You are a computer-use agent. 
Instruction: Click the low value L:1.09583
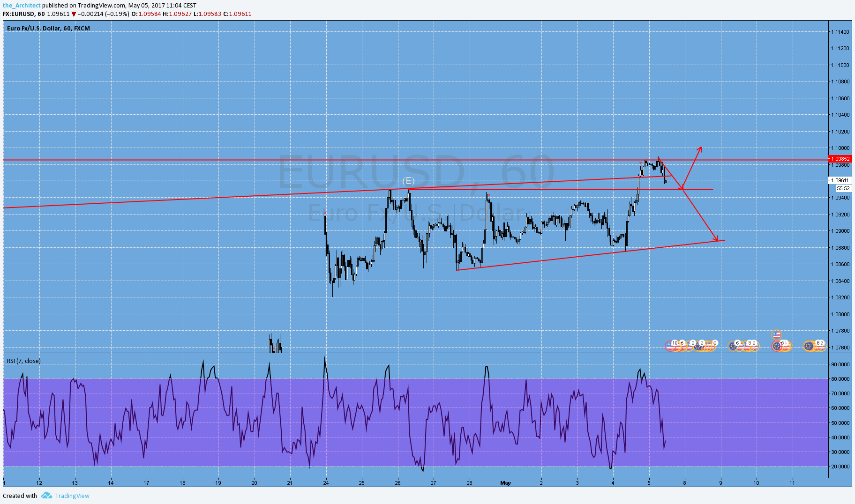[208, 14]
